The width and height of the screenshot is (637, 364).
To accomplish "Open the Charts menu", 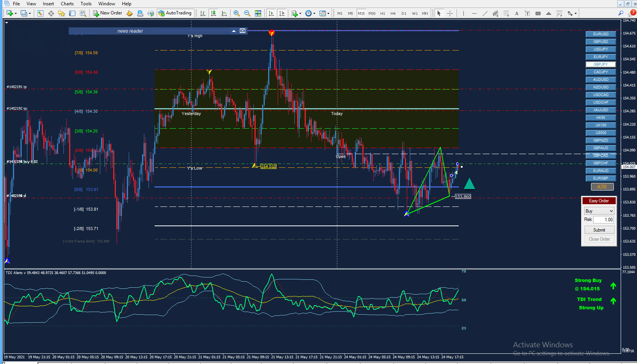I will point(67,4).
